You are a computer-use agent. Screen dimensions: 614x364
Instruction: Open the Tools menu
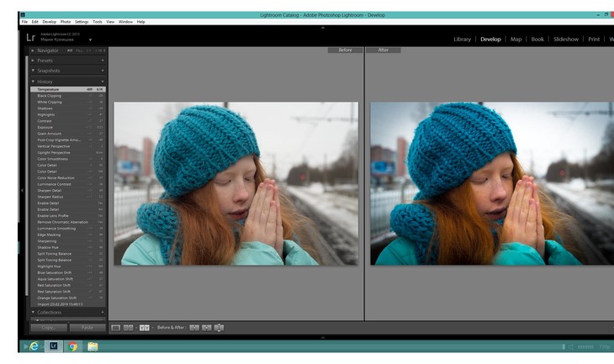tap(97, 22)
